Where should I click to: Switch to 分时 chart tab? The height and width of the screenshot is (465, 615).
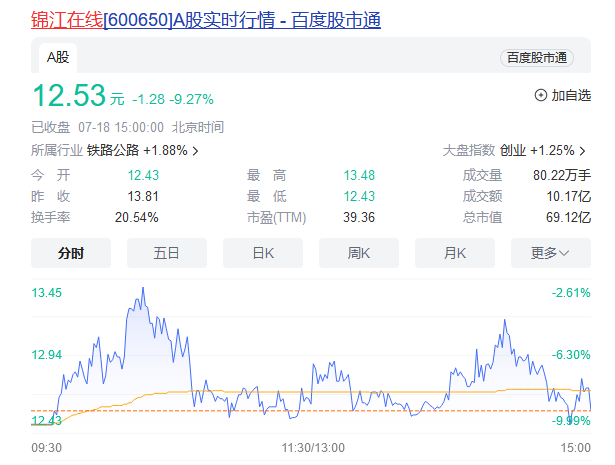pyautogui.click(x=71, y=253)
